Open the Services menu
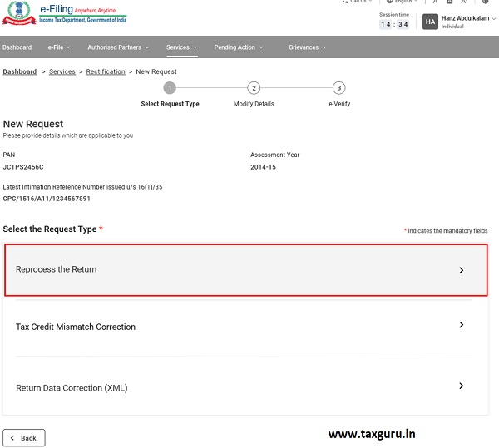499x448 pixels. pyautogui.click(x=181, y=47)
